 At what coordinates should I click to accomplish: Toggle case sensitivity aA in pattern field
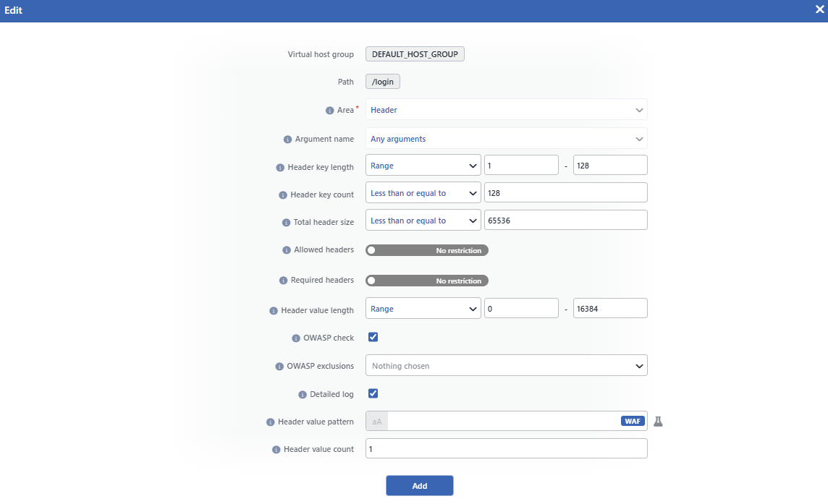point(376,421)
